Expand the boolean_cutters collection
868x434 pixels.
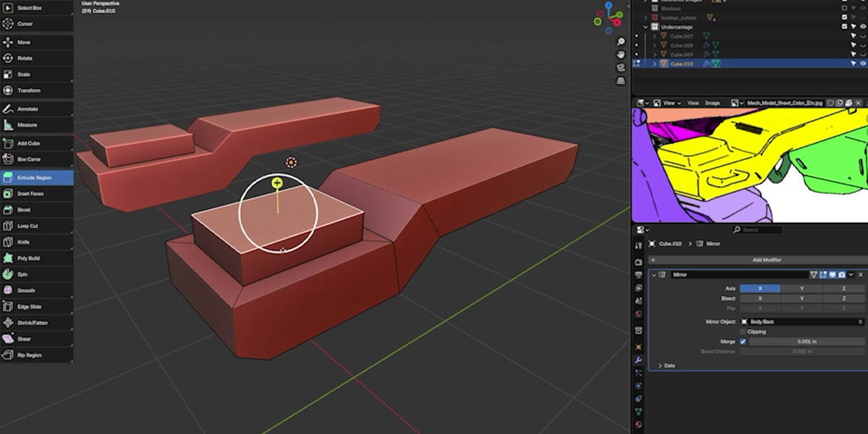pos(645,17)
